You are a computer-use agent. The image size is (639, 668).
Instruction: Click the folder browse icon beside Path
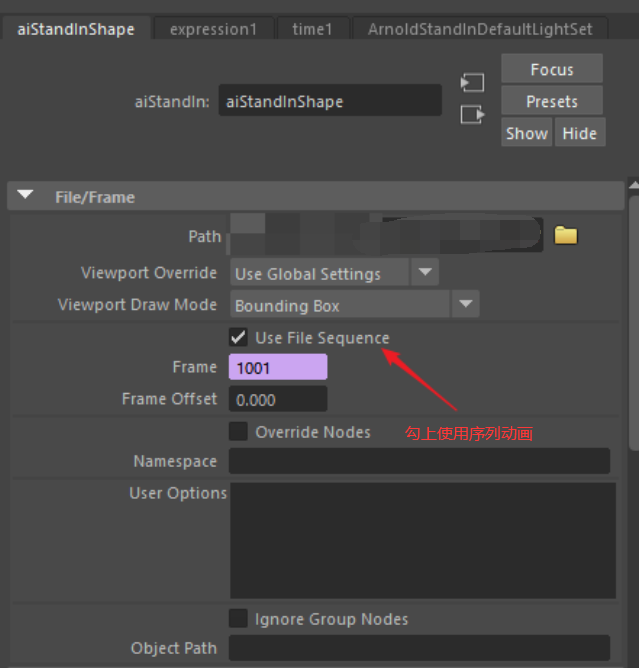(566, 236)
